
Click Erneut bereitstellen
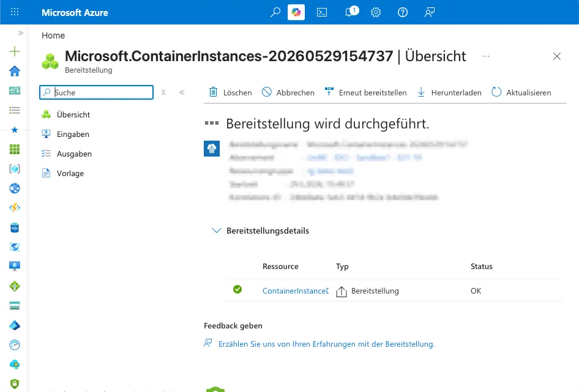point(365,92)
